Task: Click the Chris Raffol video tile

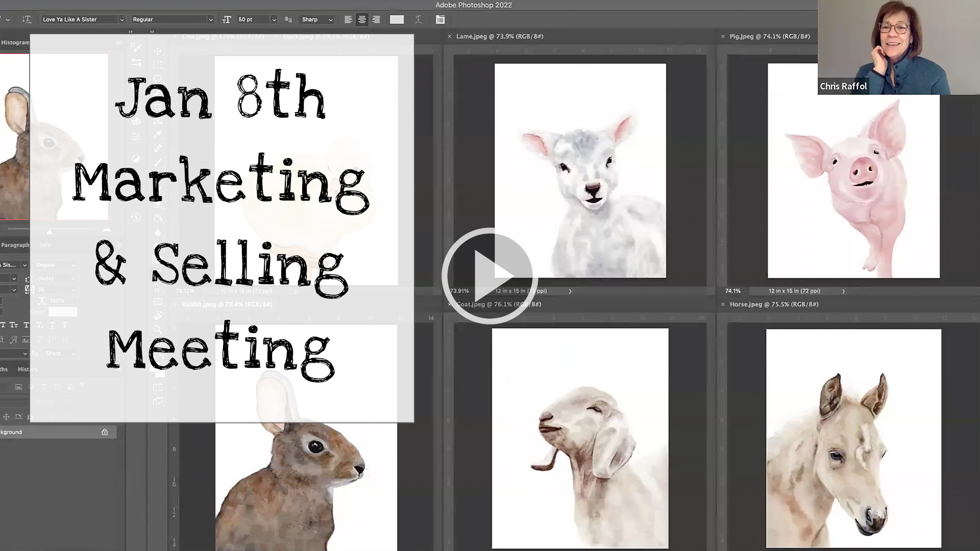Action: pos(899,47)
